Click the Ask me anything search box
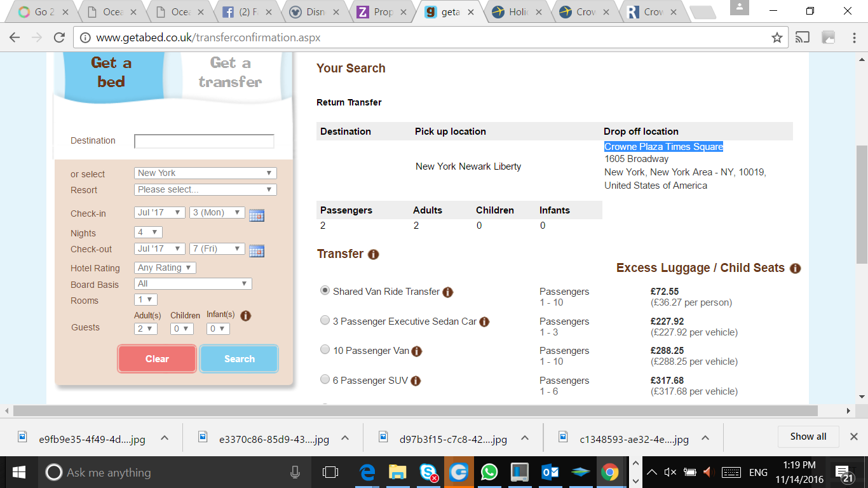 point(173,472)
